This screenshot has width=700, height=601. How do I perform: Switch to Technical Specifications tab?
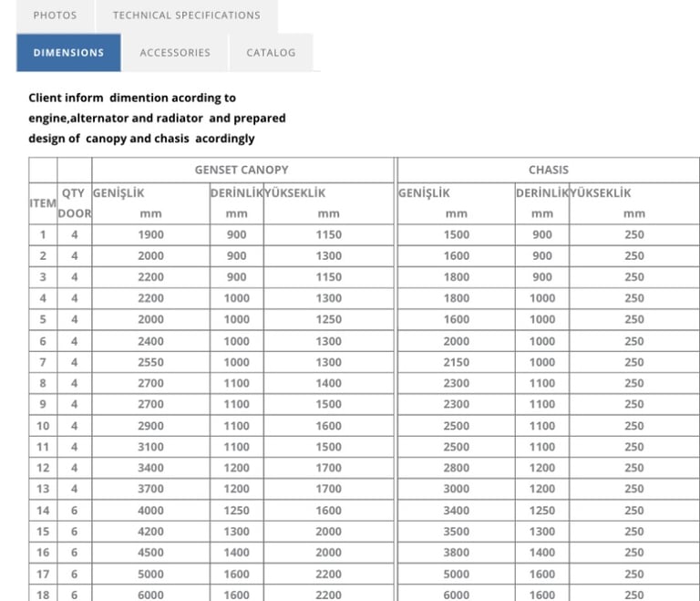(x=187, y=16)
